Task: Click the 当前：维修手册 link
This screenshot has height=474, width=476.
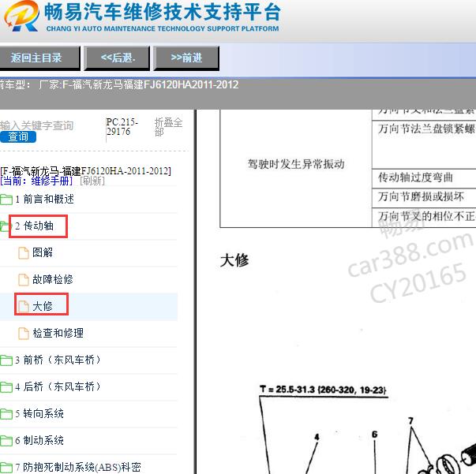Action: (x=36, y=181)
